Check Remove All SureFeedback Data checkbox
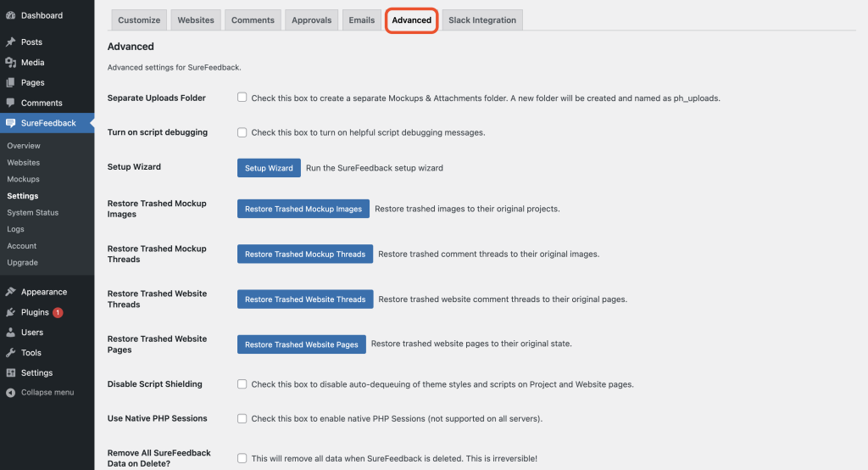868x470 pixels. pos(242,458)
